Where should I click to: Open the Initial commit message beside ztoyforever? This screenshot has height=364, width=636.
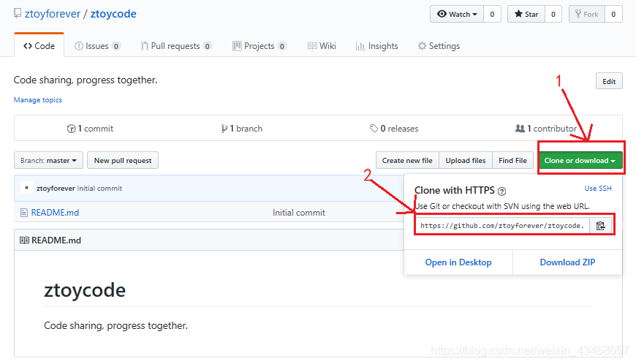click(x=99, y=188)
